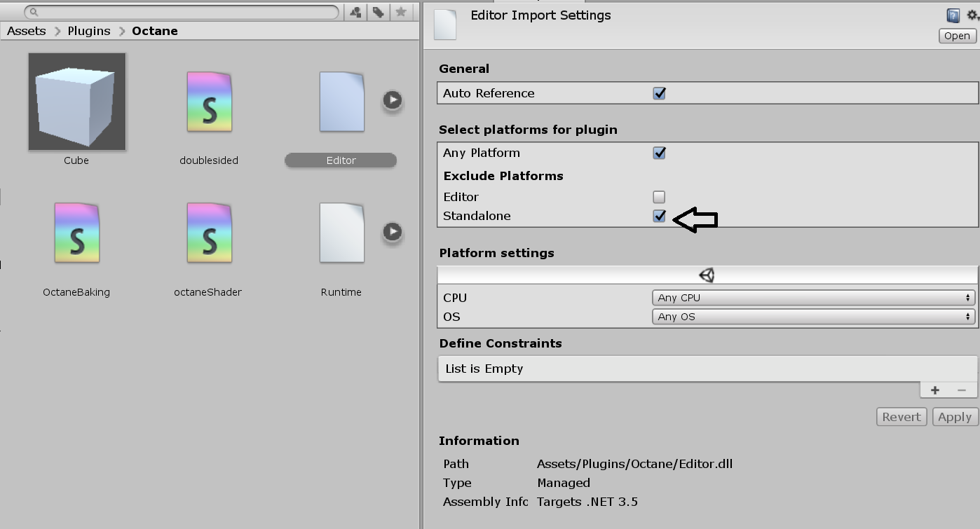This screenshot has height=529, width=980.
Task: Expand the Editor asset's play arrow
Action: 393,100
